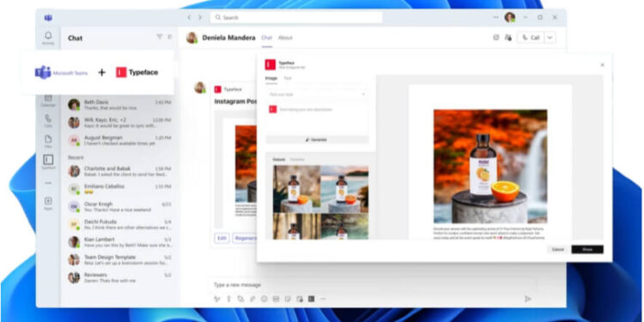Viewport: 644px width, 322px height.
Task: Open Calls from the Teams sidebar
Action: [48, 121]
